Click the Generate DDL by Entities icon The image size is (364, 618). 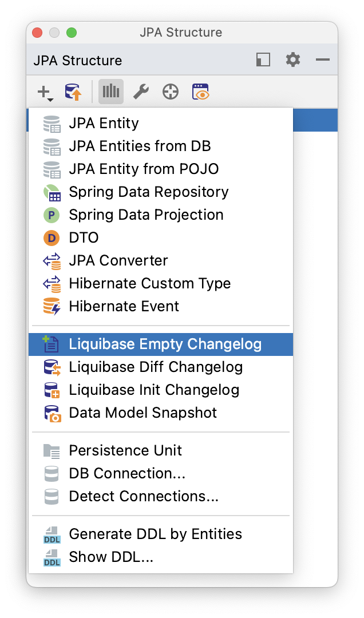pos(52,535)
